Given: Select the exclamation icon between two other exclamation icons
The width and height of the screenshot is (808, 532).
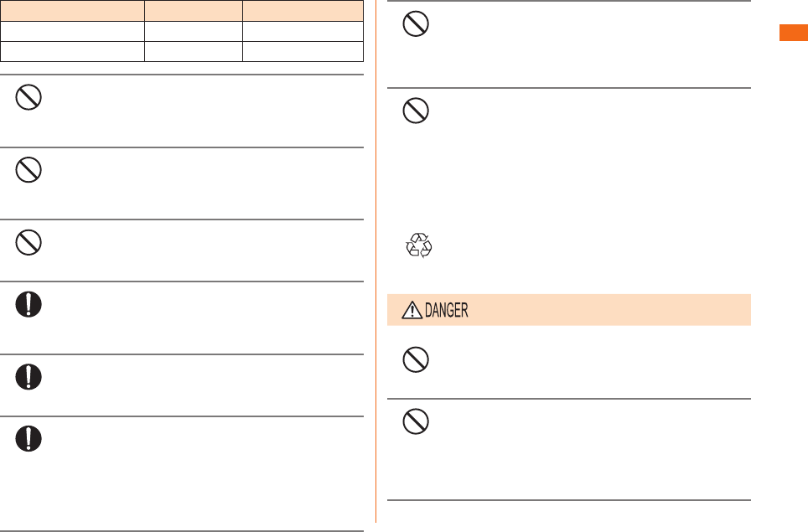Looking at the screenshot, I should click(28, 377).
